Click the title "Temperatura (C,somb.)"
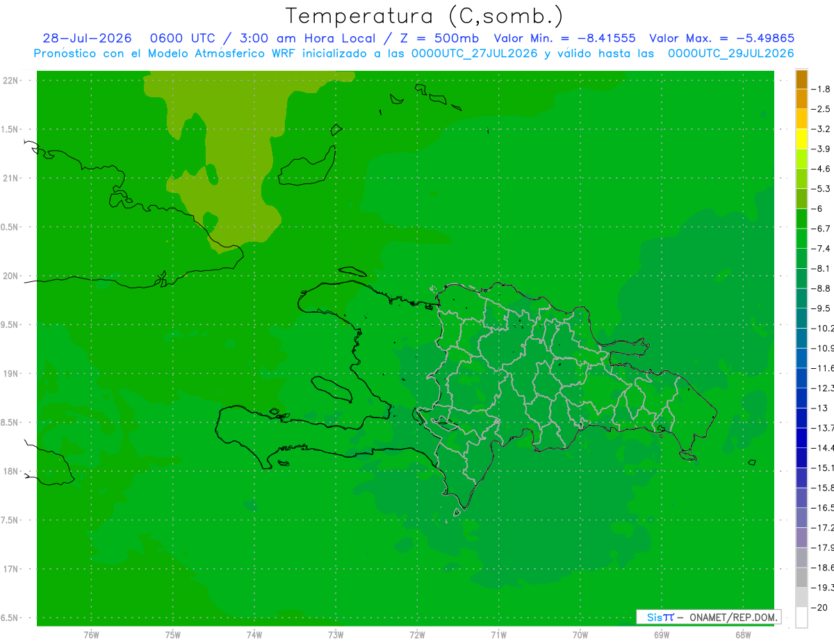The width and height of the screenshot is (834, 644). (425, 17)
